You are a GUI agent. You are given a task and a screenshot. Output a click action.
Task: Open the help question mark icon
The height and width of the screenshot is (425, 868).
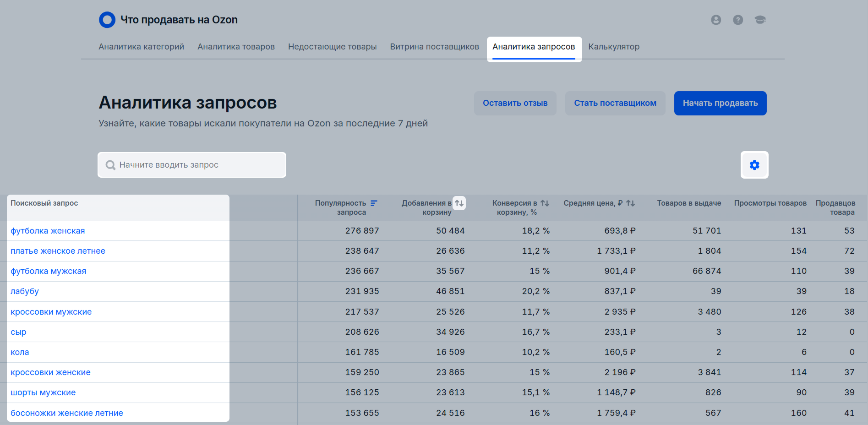pyautogui.click(x=738, y=20)
